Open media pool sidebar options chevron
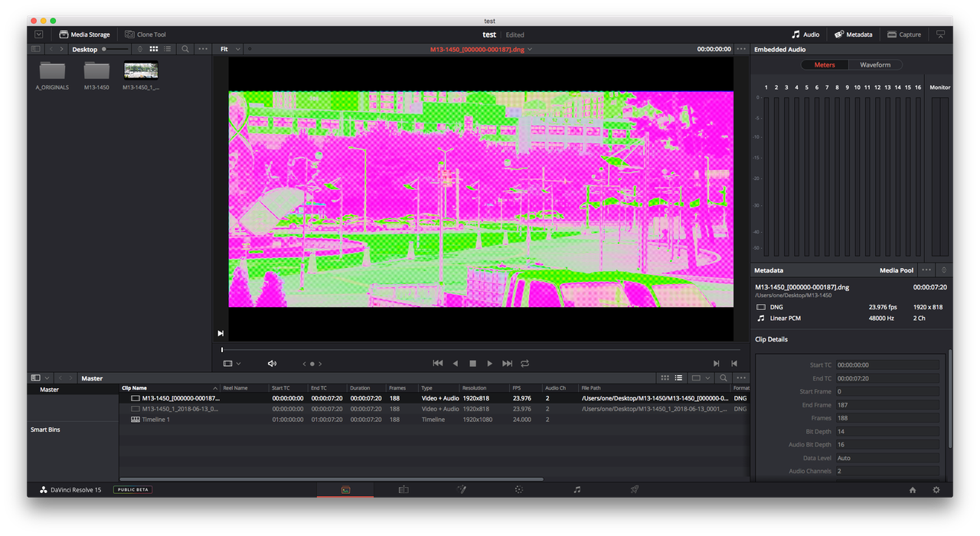 coord(47,378)
